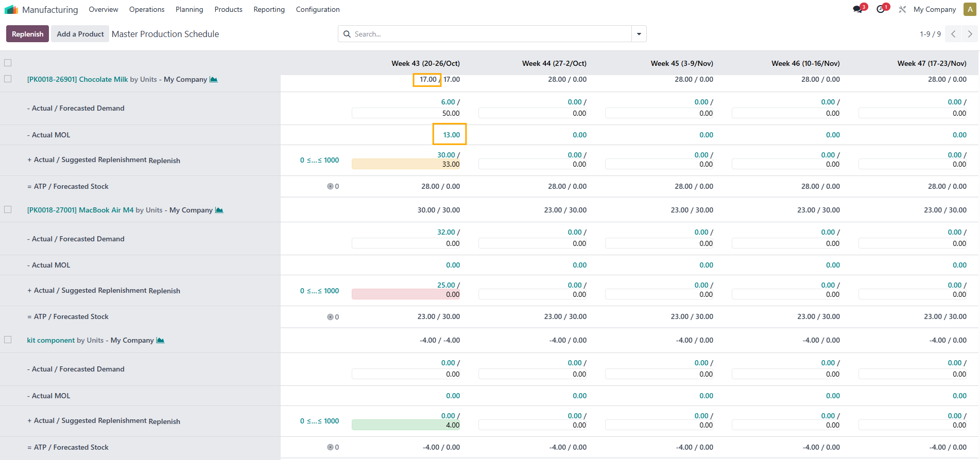980x460 pixels.
Task: Click the purple Replenish button
Action: (27, 34)
